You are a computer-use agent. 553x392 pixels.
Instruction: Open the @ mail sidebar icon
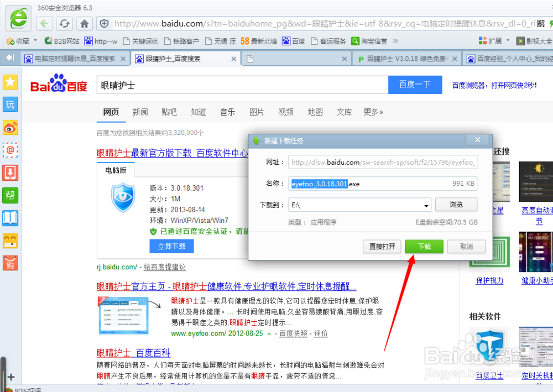click(10, 150)
